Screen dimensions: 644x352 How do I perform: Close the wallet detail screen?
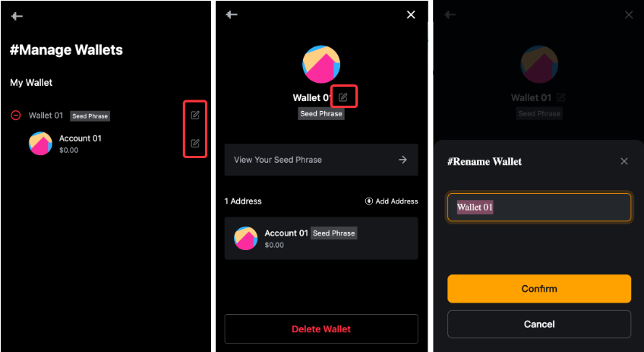tap(411, 14)
